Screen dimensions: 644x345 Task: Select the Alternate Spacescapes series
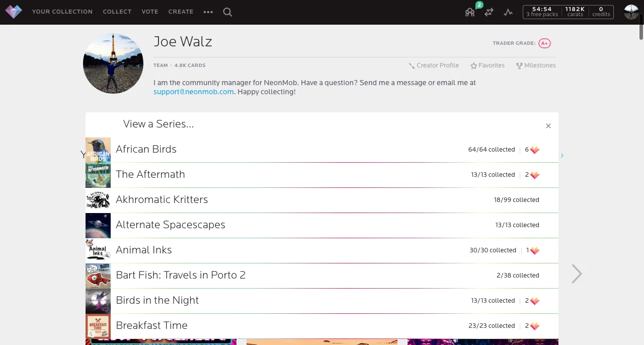(322, 225)
